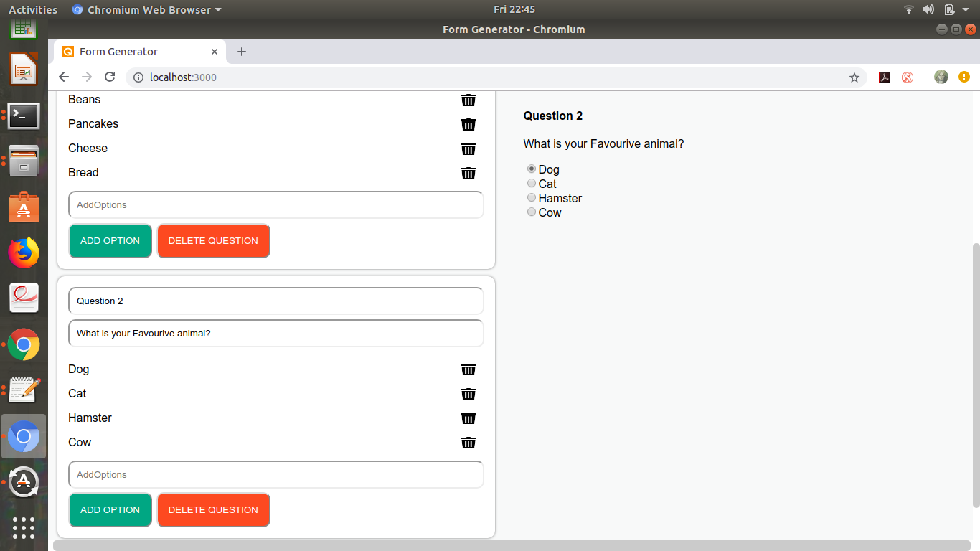Click DELETE QUESTION on the first question card
The image size is (980, 551).
[213, 241]
